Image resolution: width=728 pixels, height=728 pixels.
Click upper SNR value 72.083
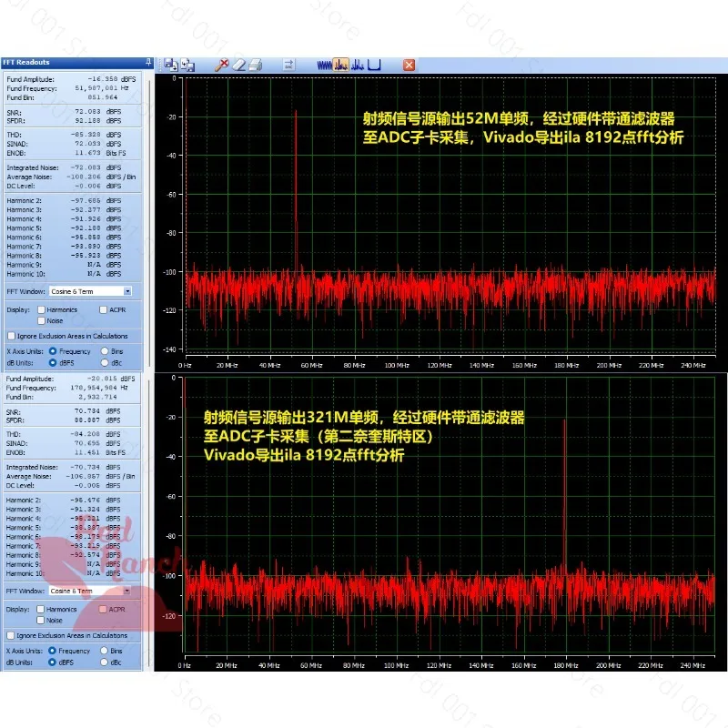pyautogui.click(x=87, y=112)
